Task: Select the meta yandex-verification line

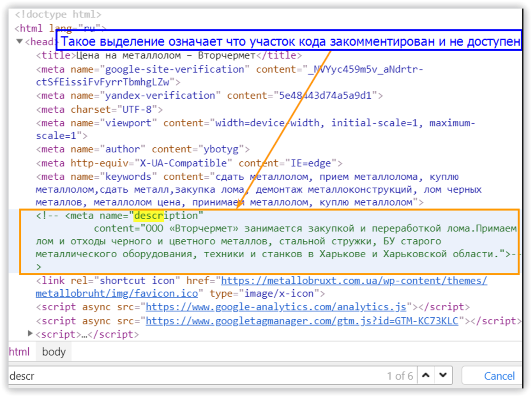Action: 210,95
